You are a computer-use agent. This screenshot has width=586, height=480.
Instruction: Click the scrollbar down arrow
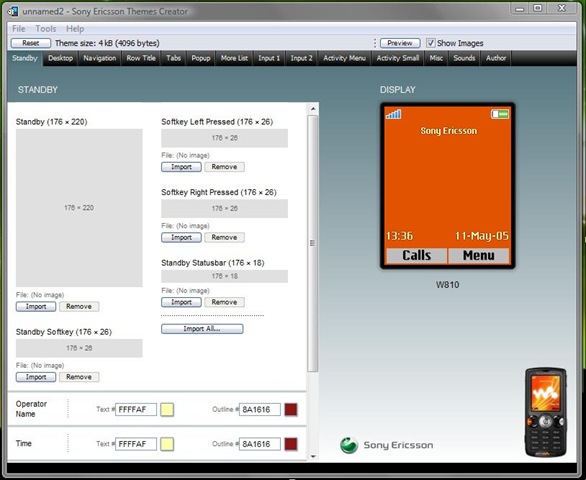[x=313, y=456]
